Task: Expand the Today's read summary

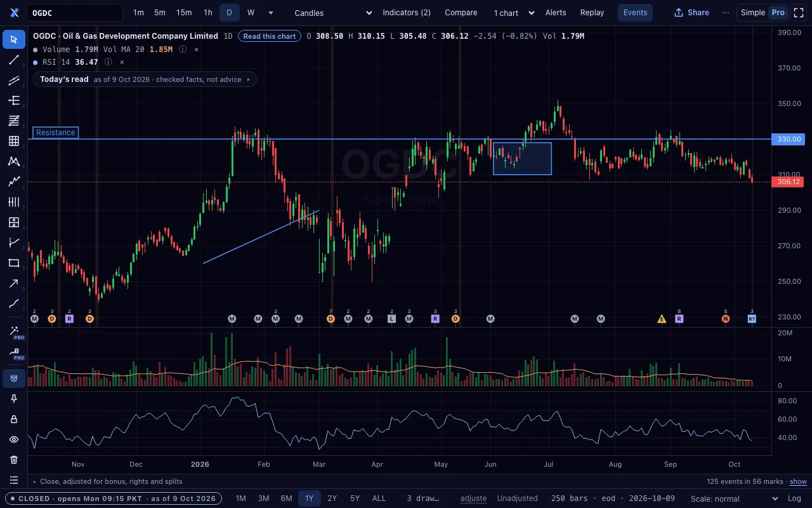Action: tap(145, 79)
